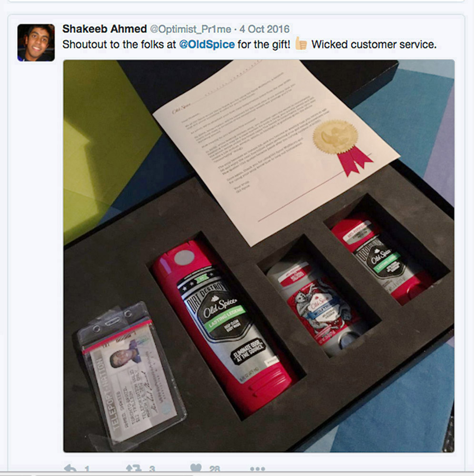Click the Lasting Legend deodorant stick on right
The width and height of the screenshot is (474, 476).
pos(381,258)
